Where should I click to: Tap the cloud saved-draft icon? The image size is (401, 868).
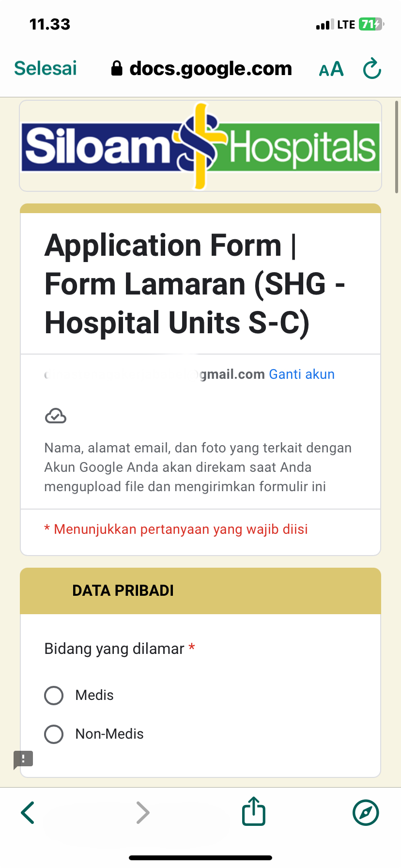(x=56, y=416)
